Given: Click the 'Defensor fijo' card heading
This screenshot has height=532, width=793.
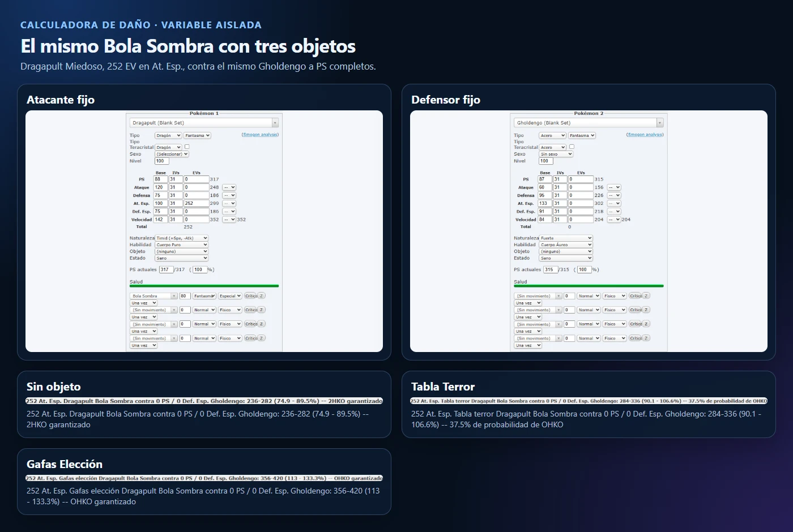Looking at the screenshot, I should 446,100.
